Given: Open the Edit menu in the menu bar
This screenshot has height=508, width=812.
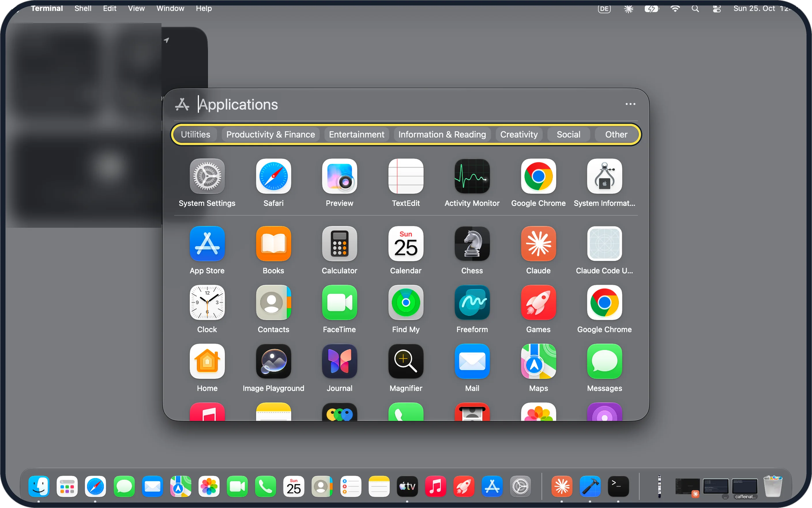Looking at the screenshot, I should 110,8.
